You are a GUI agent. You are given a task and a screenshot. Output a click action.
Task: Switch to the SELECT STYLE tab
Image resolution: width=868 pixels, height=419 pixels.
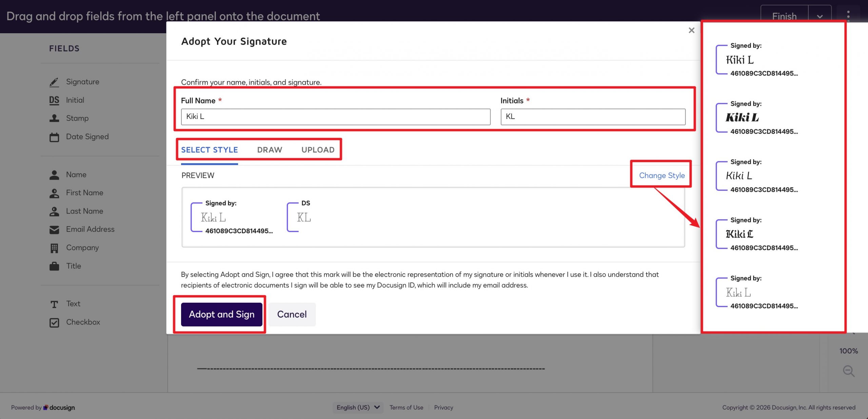pos(210,150)
